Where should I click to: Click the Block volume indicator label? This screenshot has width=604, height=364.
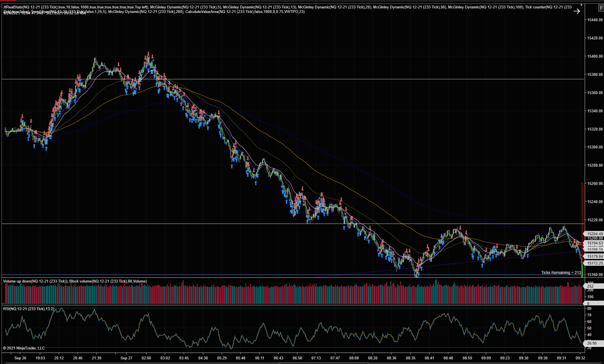[108, 281]
